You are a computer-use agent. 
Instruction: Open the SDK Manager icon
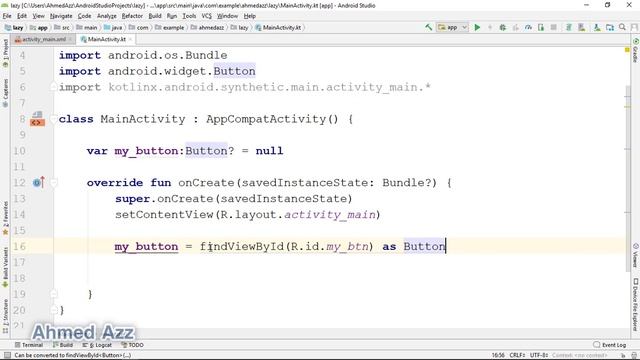coord(597,27)
